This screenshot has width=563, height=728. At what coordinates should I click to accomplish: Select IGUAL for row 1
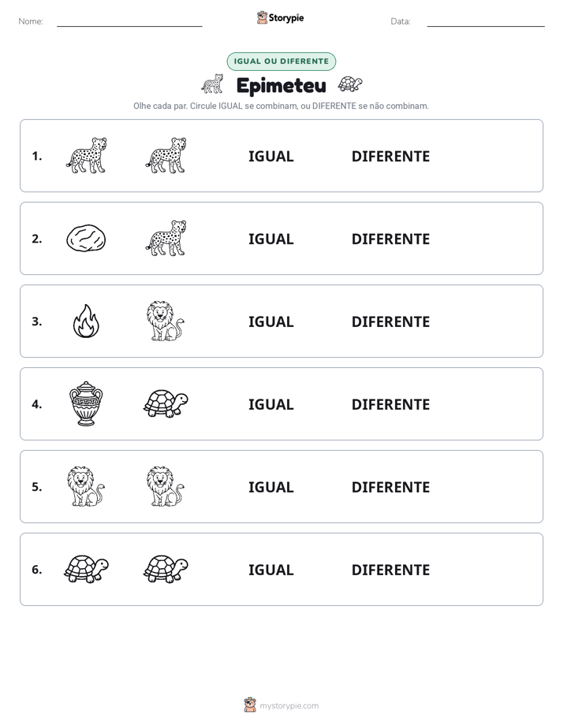pos(270,157)
